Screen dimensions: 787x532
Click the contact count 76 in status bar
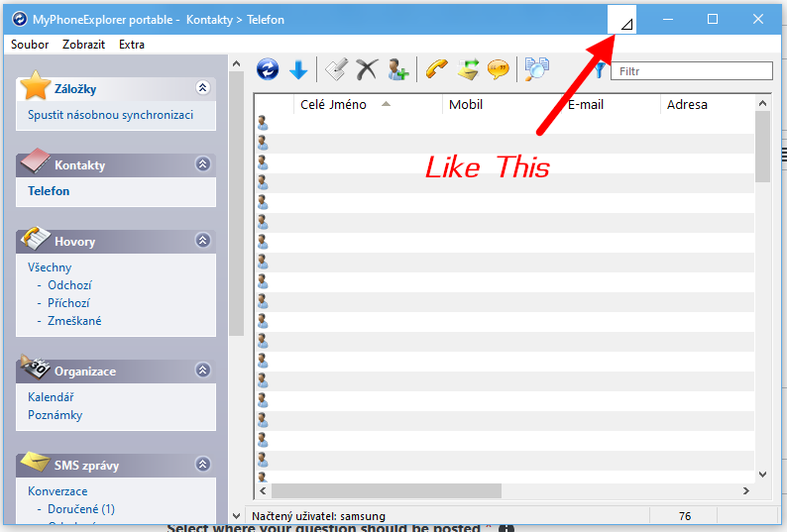pyautogui.click(x=685, y=516)
